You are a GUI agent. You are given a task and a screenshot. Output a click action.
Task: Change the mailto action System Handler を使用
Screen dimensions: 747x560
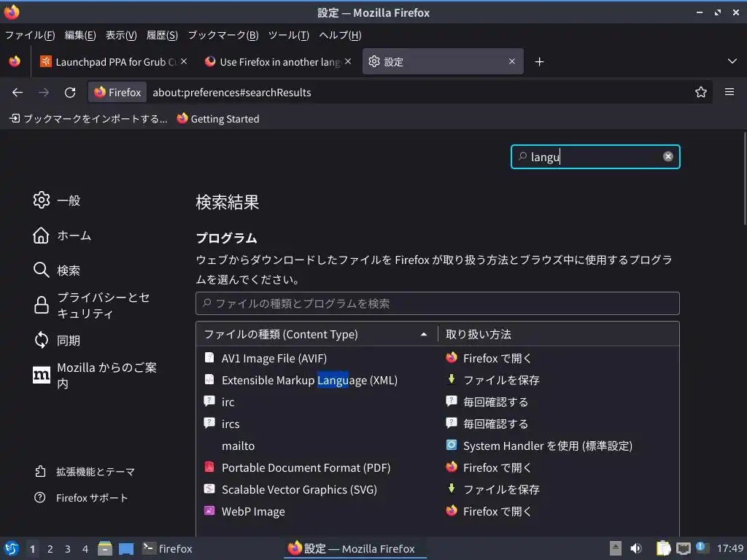pyautogui.click(x=539, y=446)
